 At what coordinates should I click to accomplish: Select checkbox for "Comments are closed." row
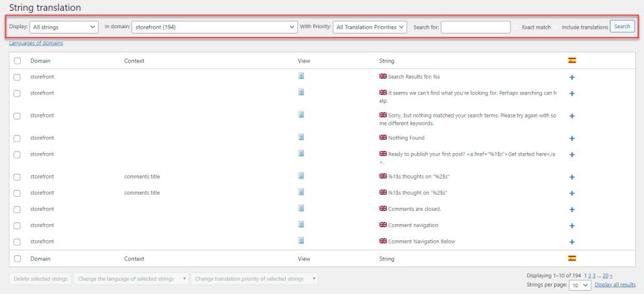[17, 209]
